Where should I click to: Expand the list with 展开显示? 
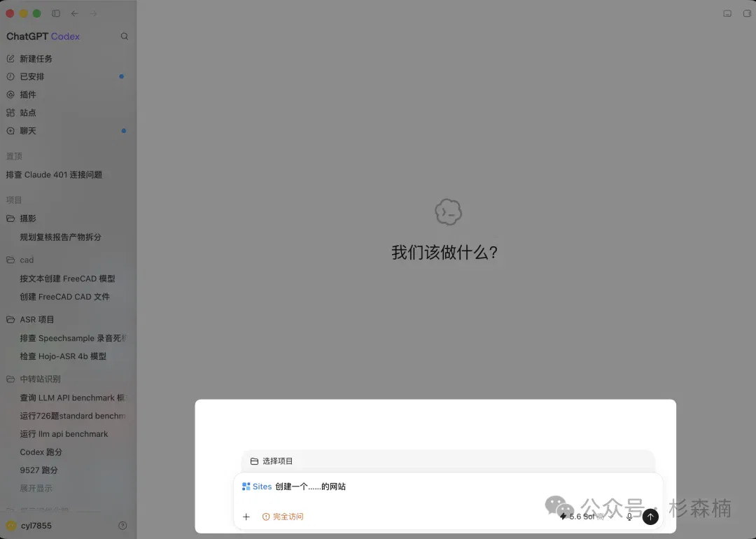coord(36,489)
